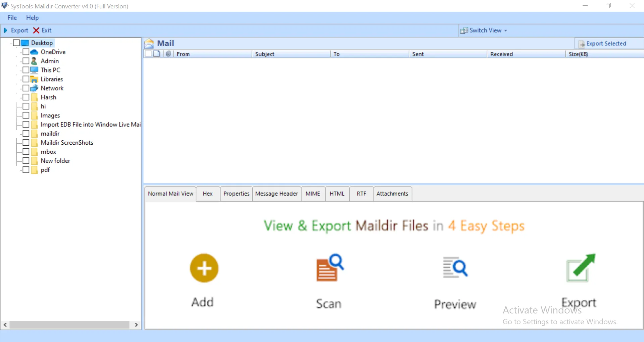This screenshot has height=342, width=644.
Task: Click the mbox folder icon
Action: (x=34, y=152)
